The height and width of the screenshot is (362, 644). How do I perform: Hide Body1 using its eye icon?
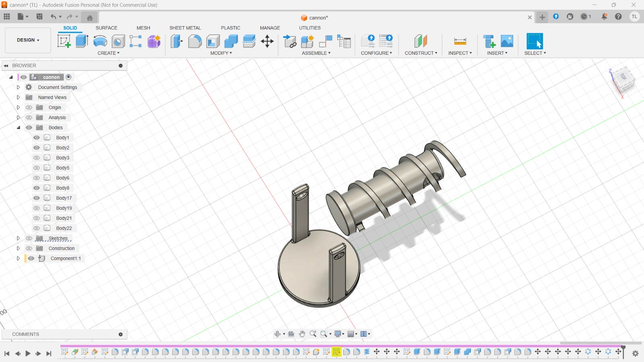37,138
